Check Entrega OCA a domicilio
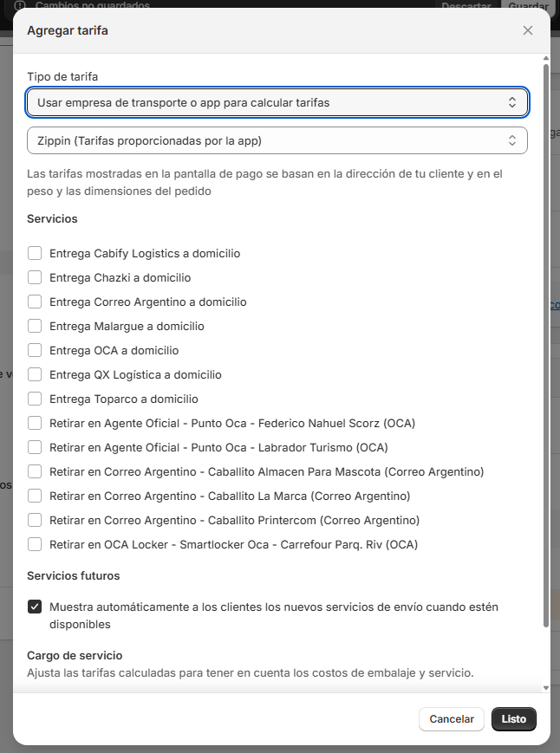The height and width of the screenshot is (753, 560). click(x=35, y=351)
